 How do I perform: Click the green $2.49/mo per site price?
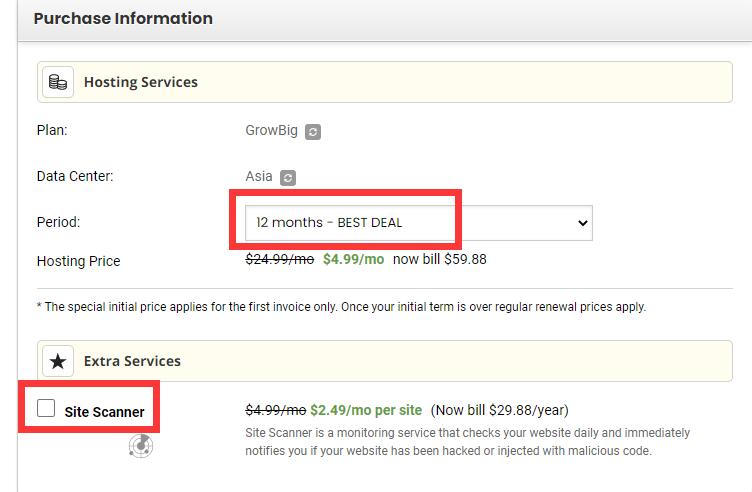click(x=365, y=409)
